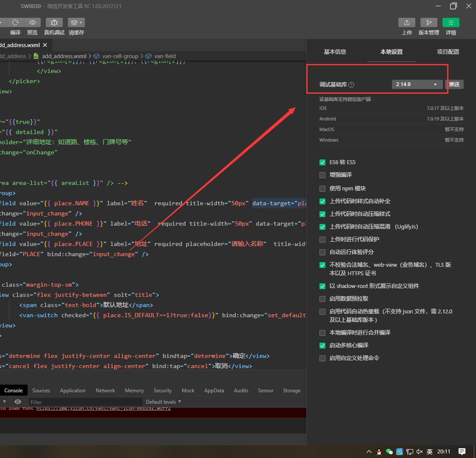This screenshot has width=476, height=458.
Task: Open the Security devtools tab
Action: click(162, 390)
